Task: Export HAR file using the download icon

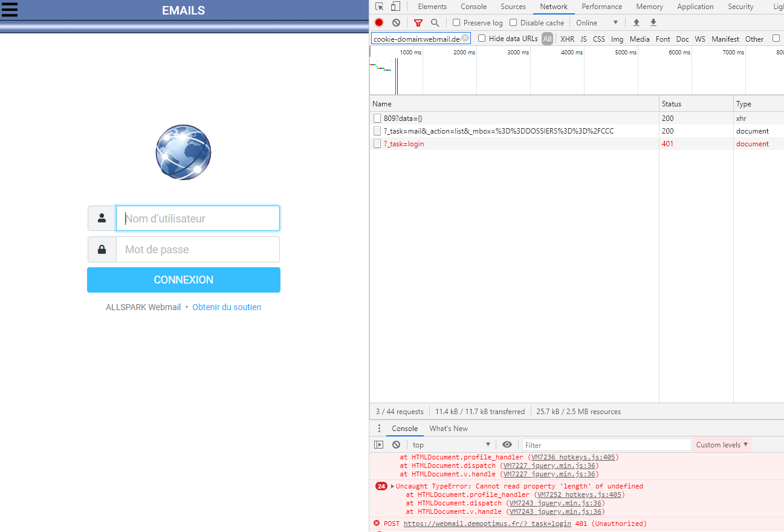Action: pyautogui.click(x=653, y=22)
